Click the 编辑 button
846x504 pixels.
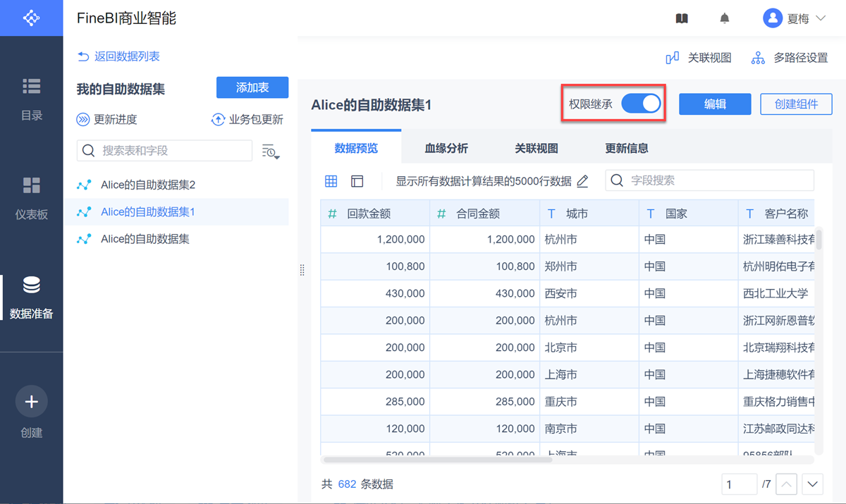tap(715, 104)
